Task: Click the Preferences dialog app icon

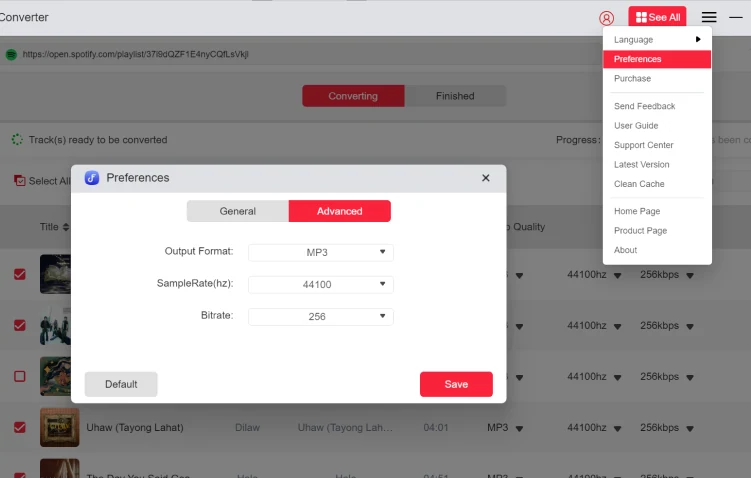Action: click(92, 178)
